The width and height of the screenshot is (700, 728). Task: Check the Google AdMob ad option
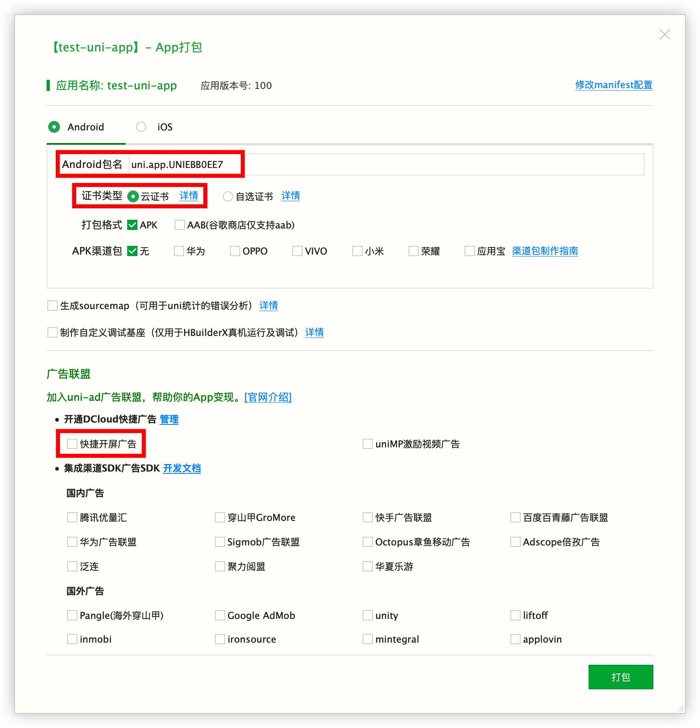click(x=220, y=615)
